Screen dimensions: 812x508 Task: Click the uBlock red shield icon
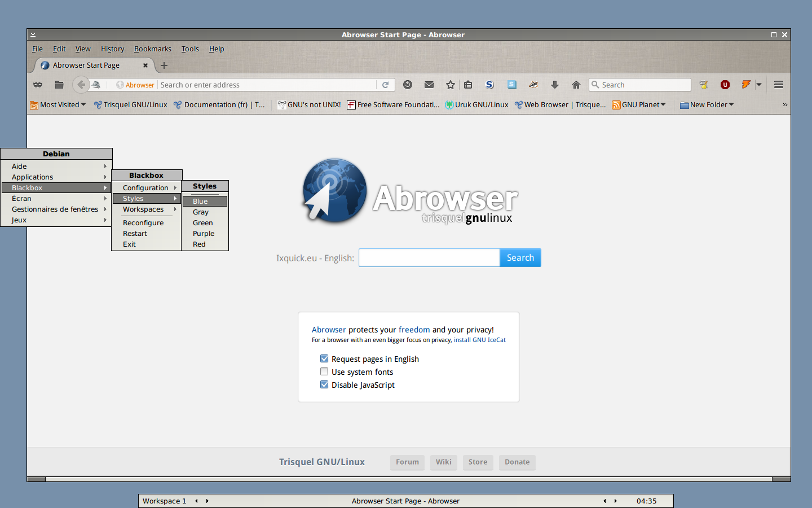pyautogui.click(x=725, y=85)
